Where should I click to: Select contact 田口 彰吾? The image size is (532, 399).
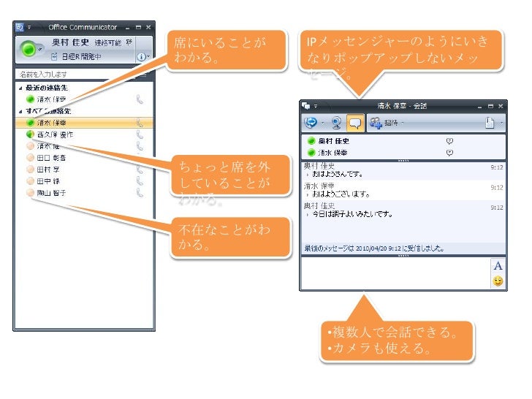[51, 158]
